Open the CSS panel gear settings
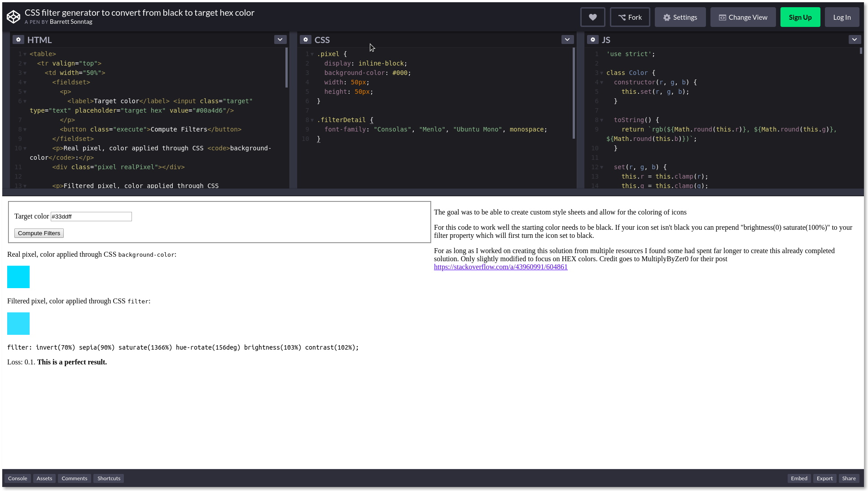 (x=306, y=39)
